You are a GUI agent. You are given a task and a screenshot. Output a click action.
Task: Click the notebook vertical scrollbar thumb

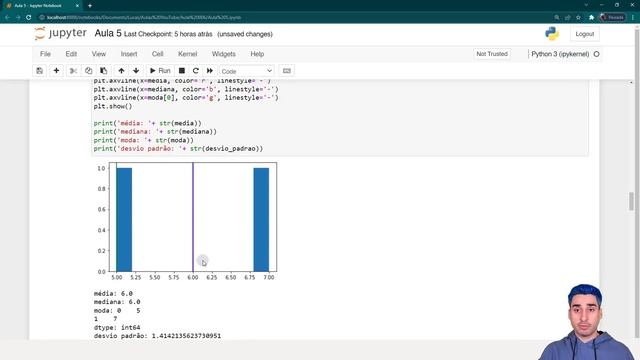(x=631, y=201)
